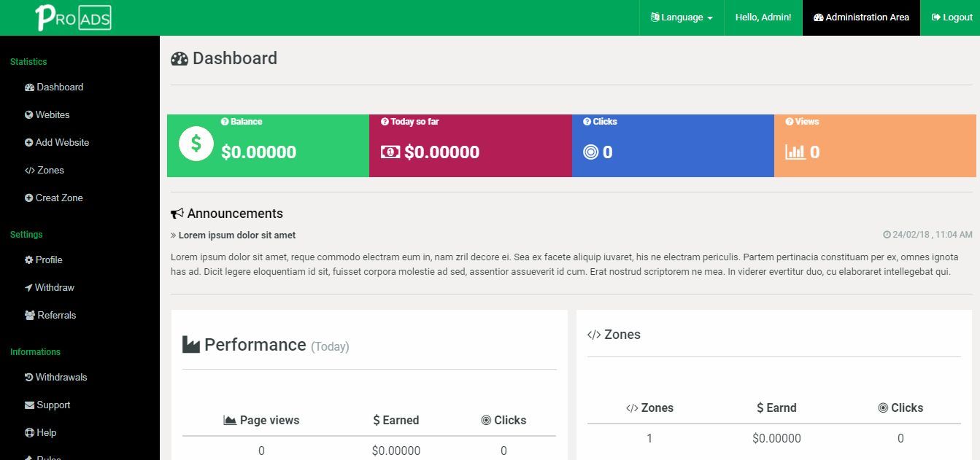Click the users icon beside Referrals

coord(29,316)
